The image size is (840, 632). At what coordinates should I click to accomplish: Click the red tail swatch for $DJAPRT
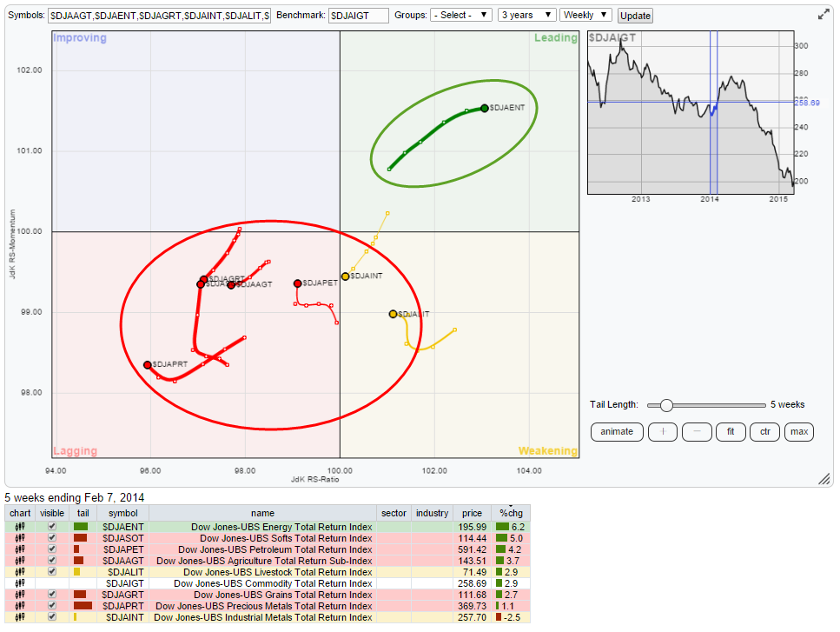(83, 606)
